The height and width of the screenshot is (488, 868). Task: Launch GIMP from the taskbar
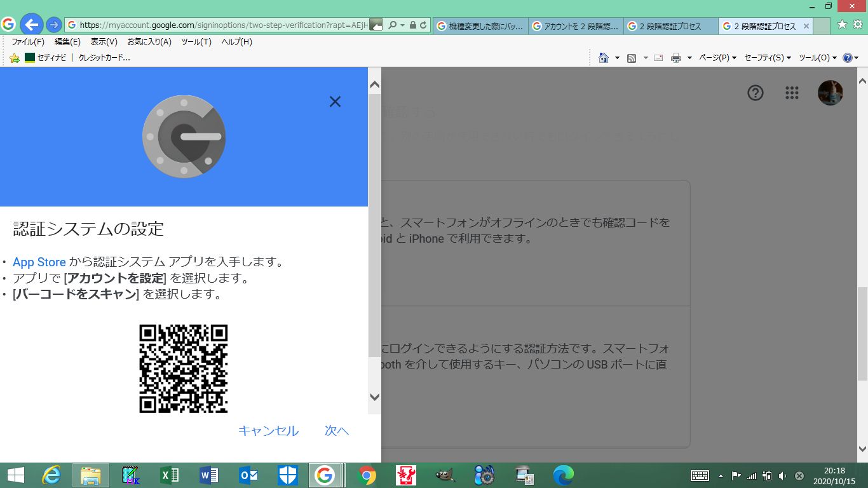point(445,475)
